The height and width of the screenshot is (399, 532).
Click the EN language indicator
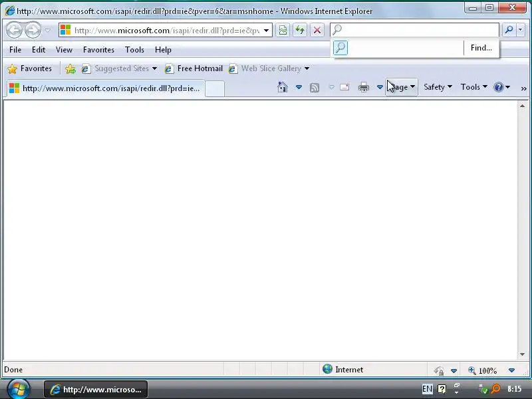pyautogui.click(x=427, y=389)
